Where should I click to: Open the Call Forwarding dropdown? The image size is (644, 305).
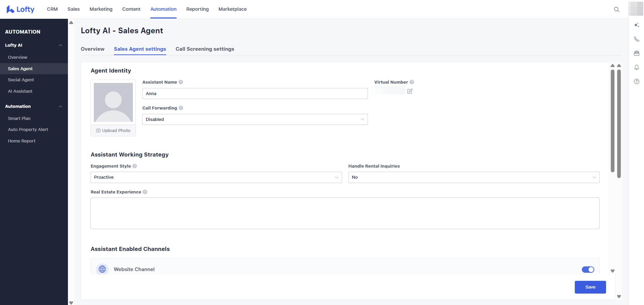click(x=255, y=120)
